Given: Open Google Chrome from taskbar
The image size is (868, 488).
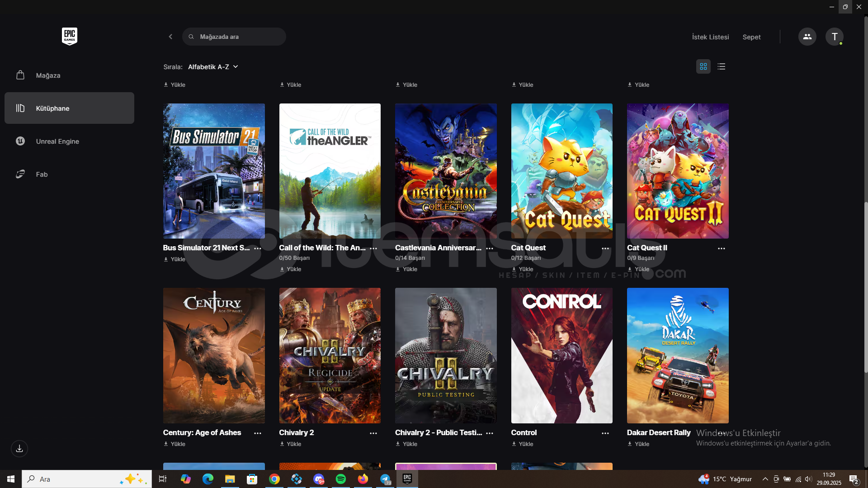Looking at the screenshot, I should (274, 479).
